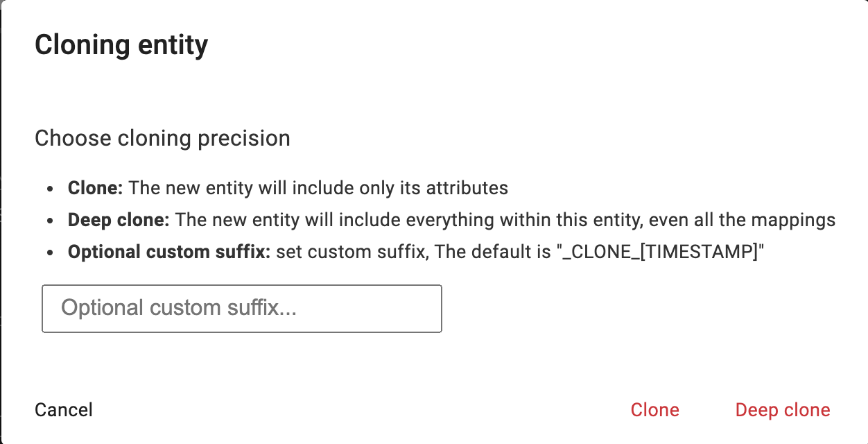
Task: Click the bullet before "Optional custom suffix:" line
Action: point(49,253)
